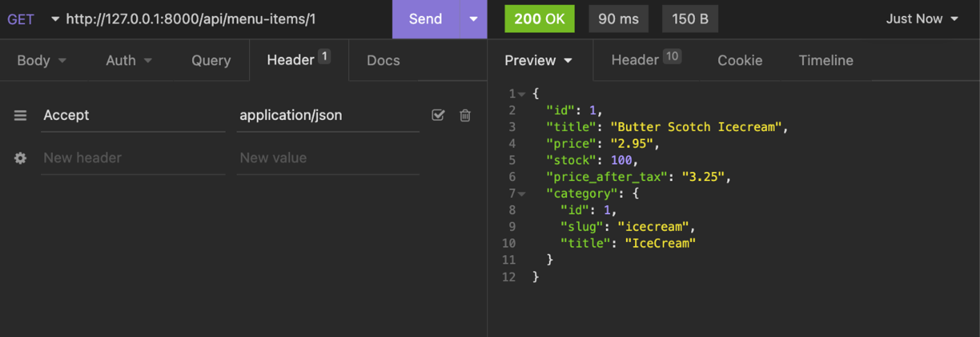
Task: Open the GET method dropdown
Action: coord(33,19)
